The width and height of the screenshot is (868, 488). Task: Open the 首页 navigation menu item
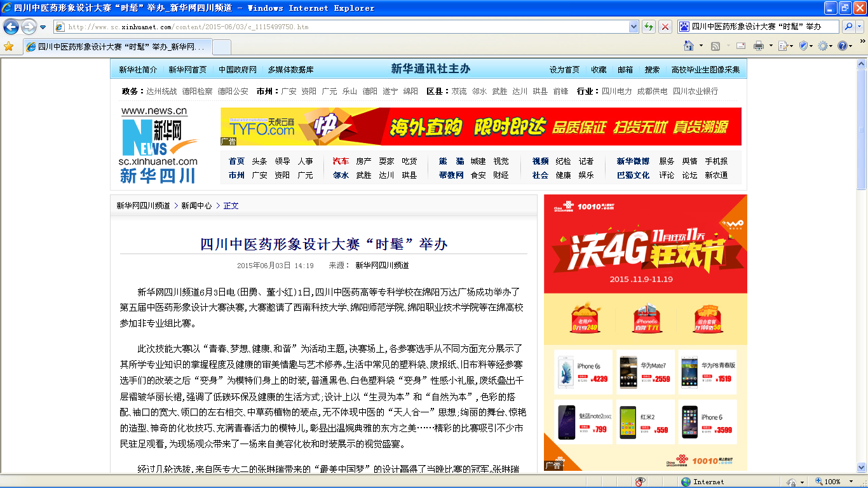click(236, 161)
